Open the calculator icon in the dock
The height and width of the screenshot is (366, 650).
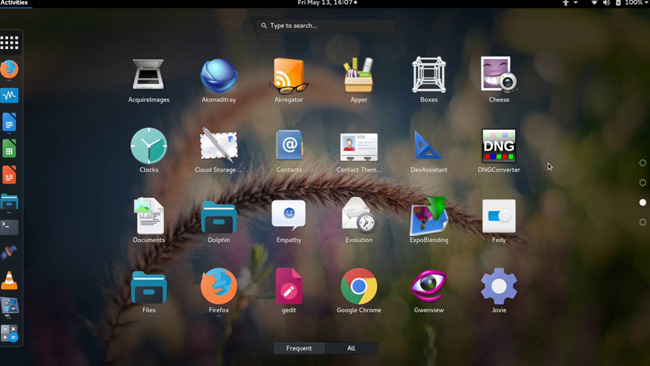pos(9,334)
